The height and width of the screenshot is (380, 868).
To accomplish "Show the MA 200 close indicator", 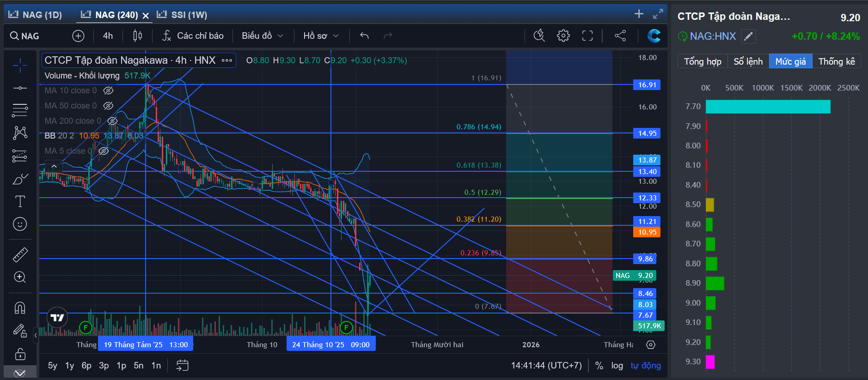I will click(x=112, y=121).
